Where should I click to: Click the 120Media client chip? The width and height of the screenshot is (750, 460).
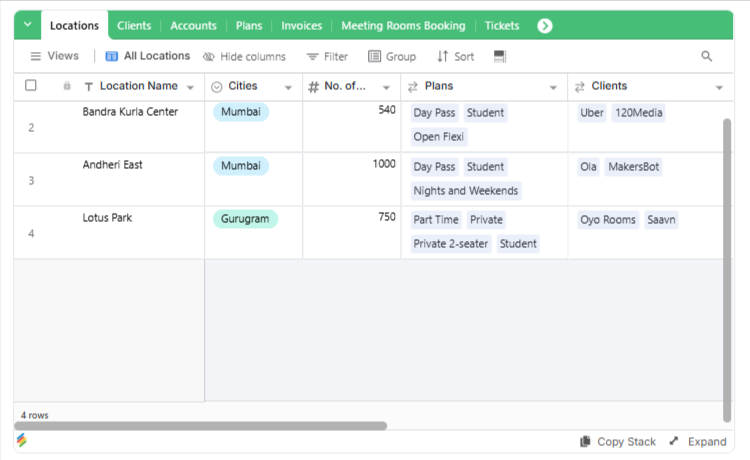pyautogui.click(x=639, y=113)
